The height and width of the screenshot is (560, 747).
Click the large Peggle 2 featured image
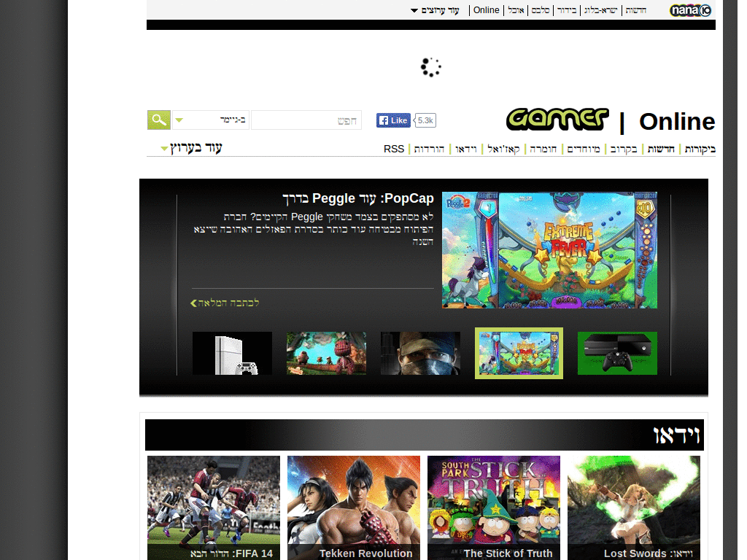click(x=549, y=250)
